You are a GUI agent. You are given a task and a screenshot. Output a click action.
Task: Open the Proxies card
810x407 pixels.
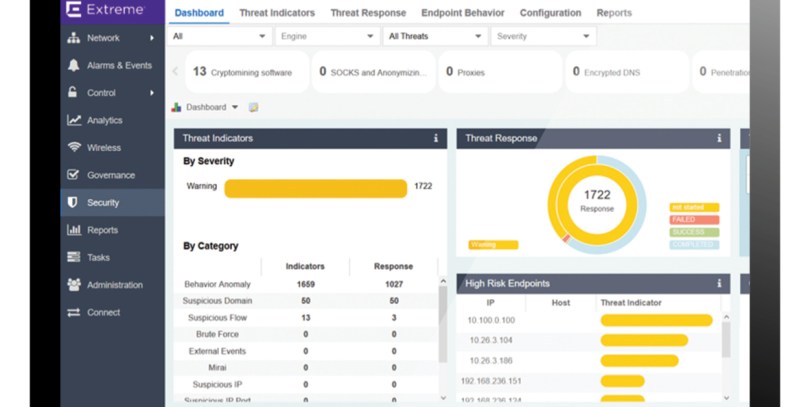(x=501, y=72)
